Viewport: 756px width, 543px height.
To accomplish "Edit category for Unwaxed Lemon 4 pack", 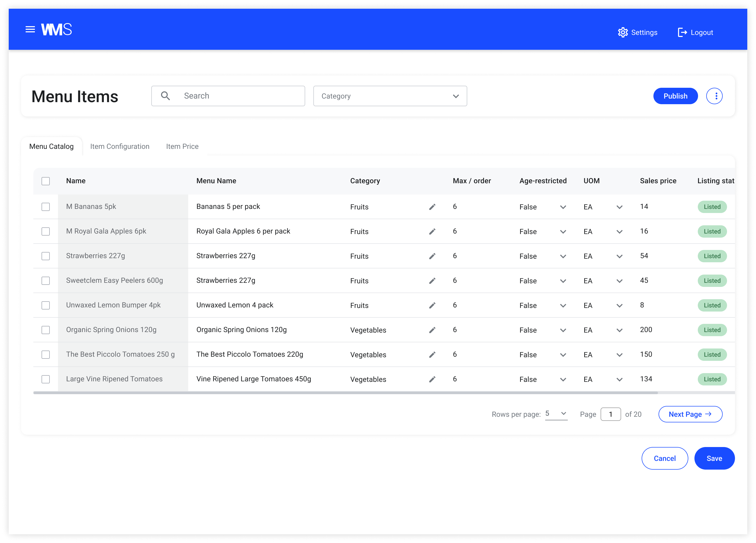I will coord(432,305).
